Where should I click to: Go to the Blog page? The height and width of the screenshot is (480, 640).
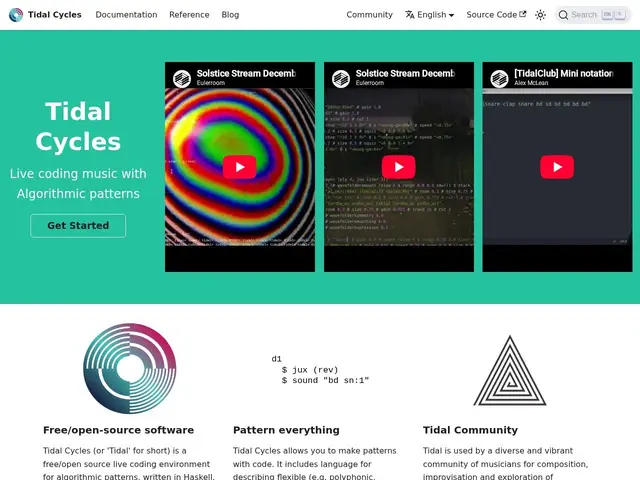230,15
